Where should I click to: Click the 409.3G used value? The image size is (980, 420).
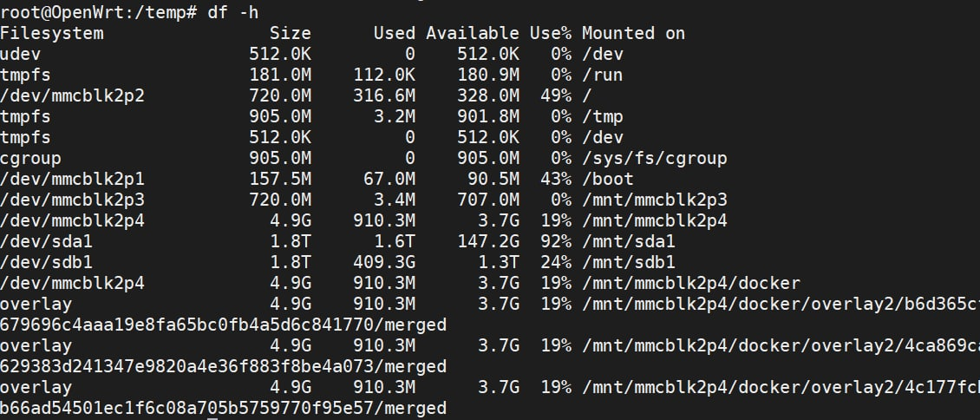(x=383, y=262)
